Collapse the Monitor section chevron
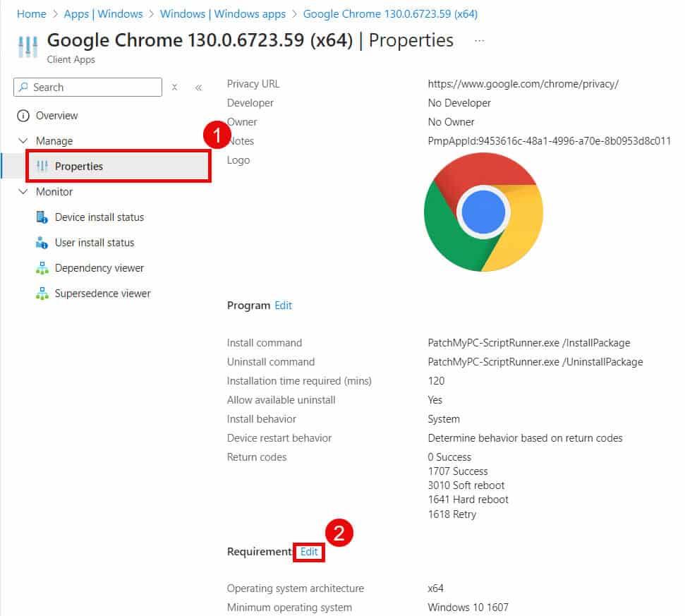The width and height of the screenshot is (685, 616). pyautogui.click(x=23, y=191)
